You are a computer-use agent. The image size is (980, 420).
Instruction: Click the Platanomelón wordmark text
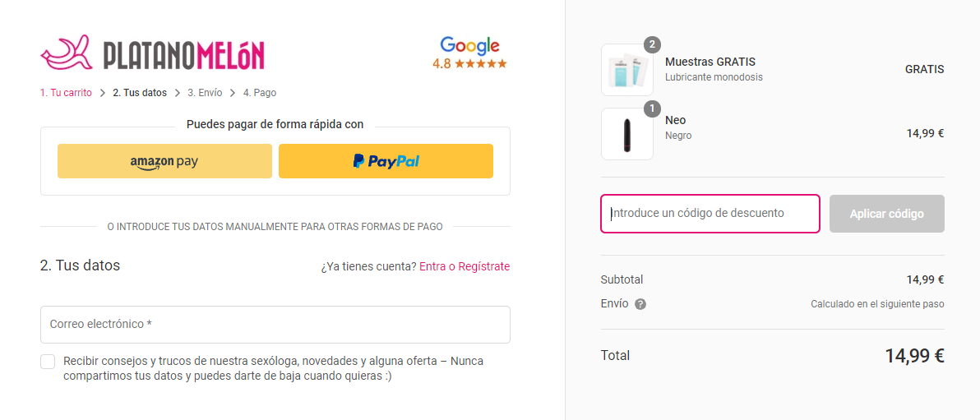point(184,54)
